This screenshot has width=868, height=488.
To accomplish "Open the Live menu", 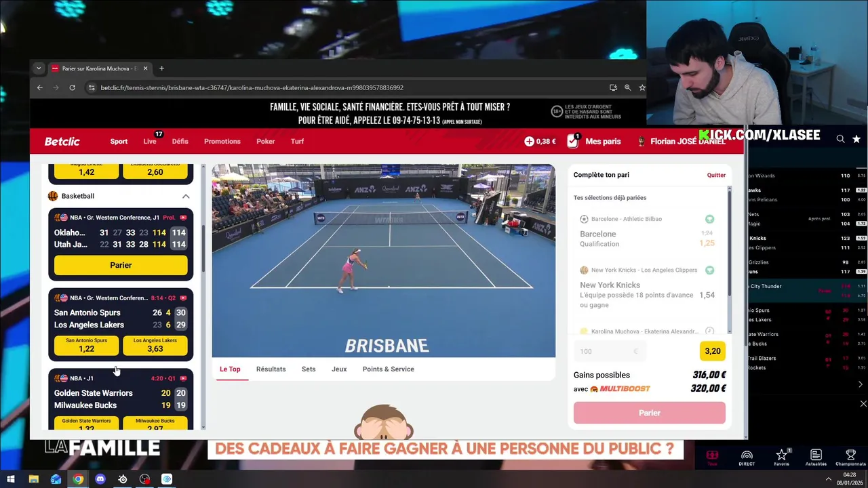I will point(150,141).
